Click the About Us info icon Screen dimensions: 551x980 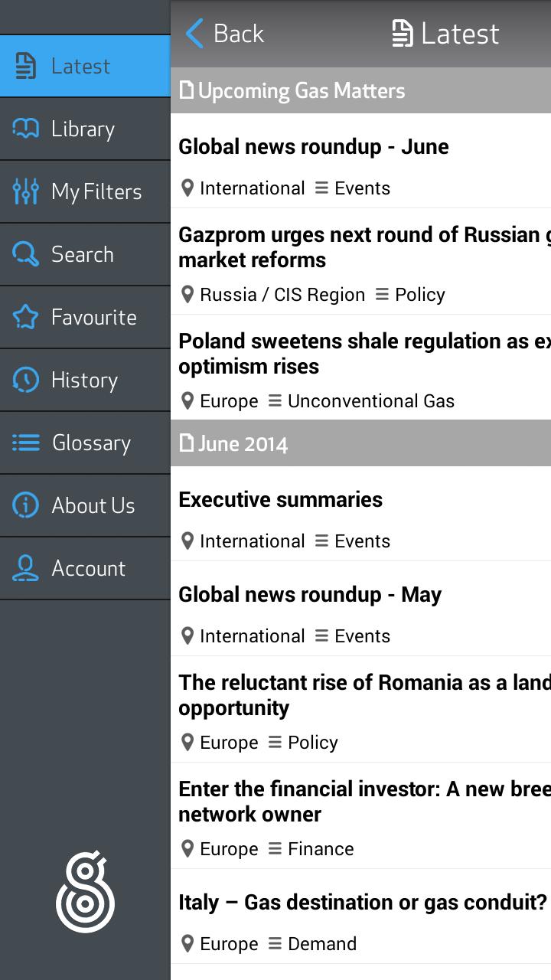click(x=25, y=505)
